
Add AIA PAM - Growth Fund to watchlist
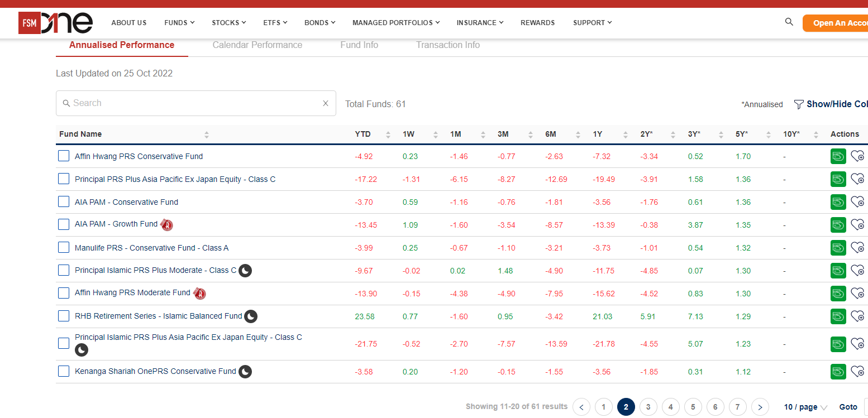click(857, 225)
